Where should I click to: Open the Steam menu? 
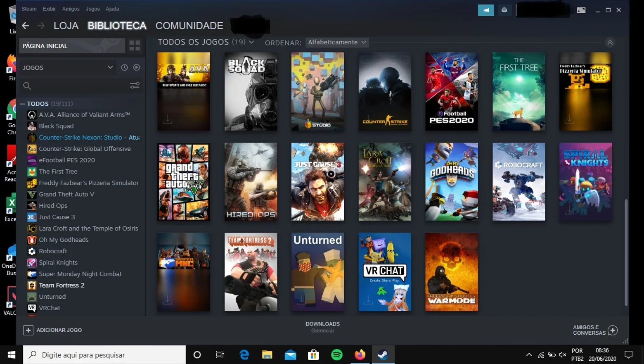[29, 9]
